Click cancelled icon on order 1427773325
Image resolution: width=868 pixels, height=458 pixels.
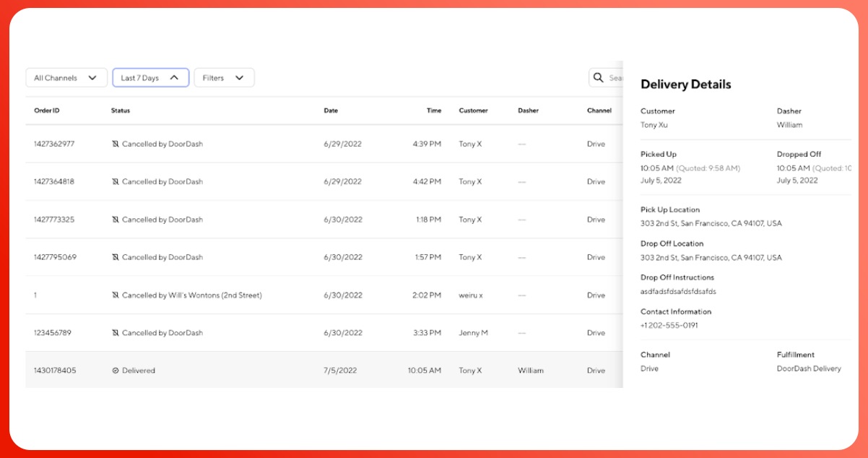(116, 220)
